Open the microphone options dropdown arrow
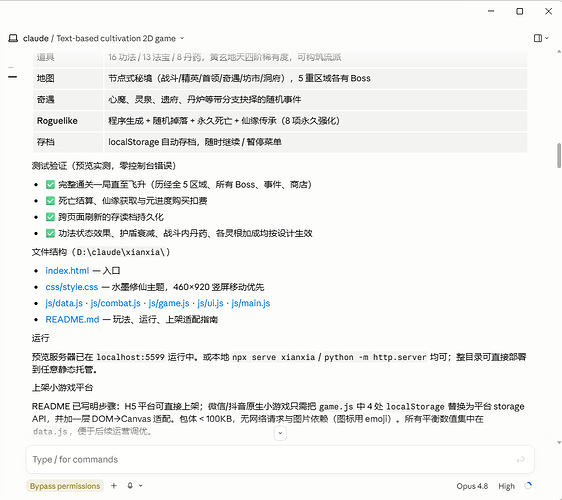 pos(141,486)
